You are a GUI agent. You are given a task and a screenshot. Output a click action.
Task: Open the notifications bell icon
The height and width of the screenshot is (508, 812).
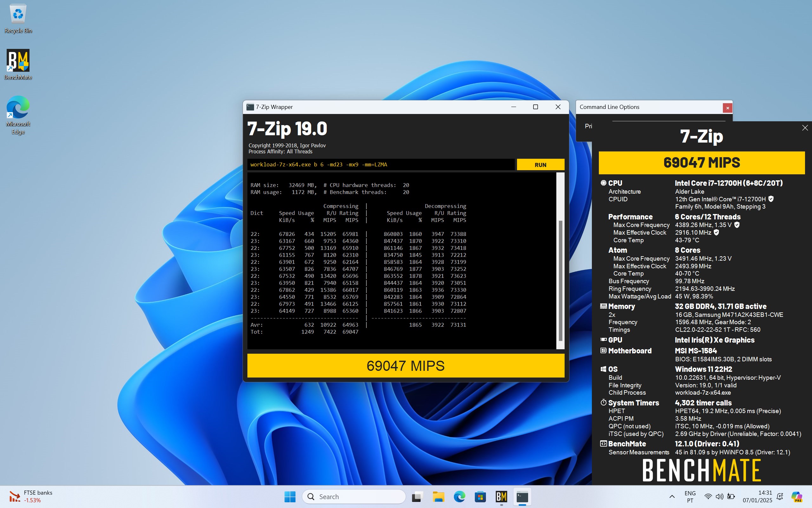tap(780, 497)
